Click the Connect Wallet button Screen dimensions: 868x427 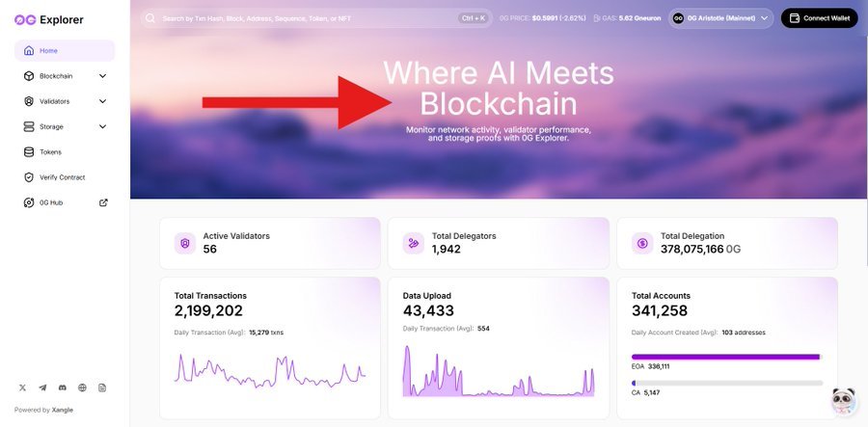click(819, 18)
